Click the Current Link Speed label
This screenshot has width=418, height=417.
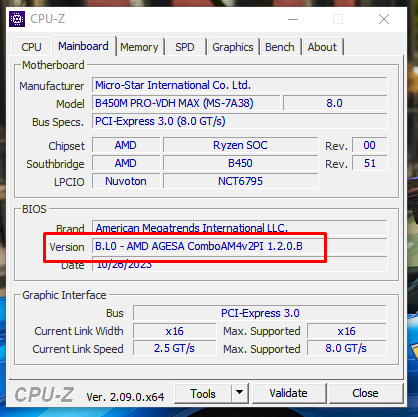(x=78, y=349)
